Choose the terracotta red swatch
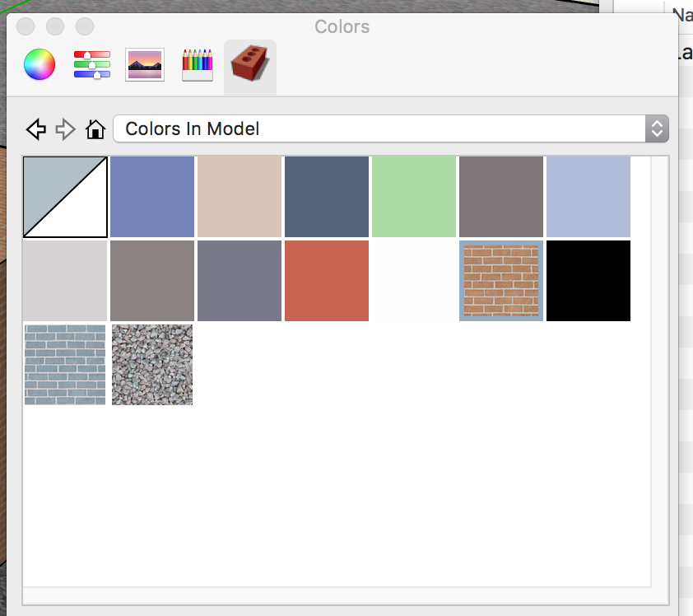This screenshot has height=616, width=693. click(x=327, y=281)
